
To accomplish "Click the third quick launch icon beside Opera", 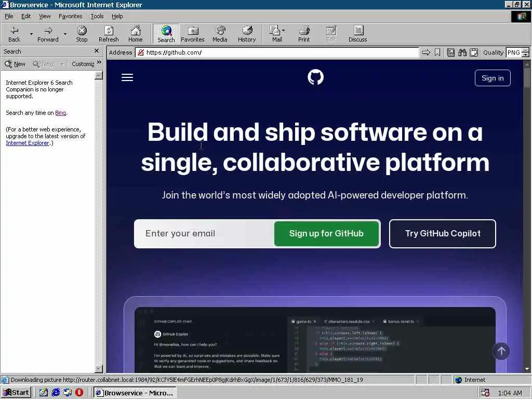I will 68,393.
